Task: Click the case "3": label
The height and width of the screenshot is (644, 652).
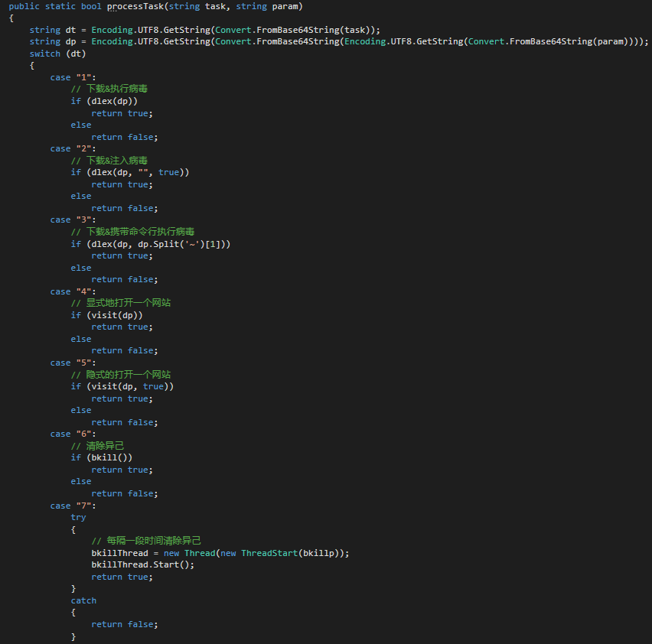Action: click(73, 220)
